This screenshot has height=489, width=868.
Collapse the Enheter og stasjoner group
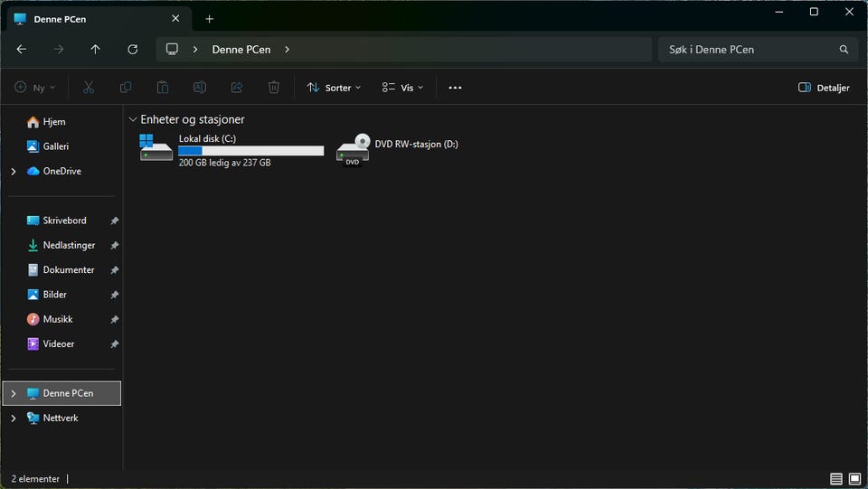click(x=133, y=119)
